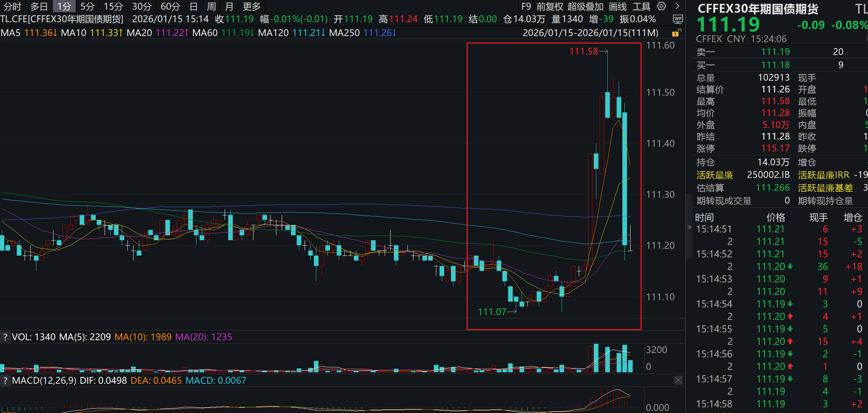Expand toolbar with right chevron arrow

coord(677,6)
